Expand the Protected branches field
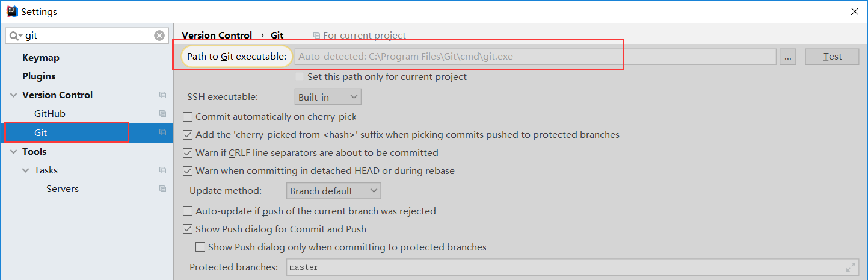The height and width of the screenshot is (280, 868). [851, 267]
